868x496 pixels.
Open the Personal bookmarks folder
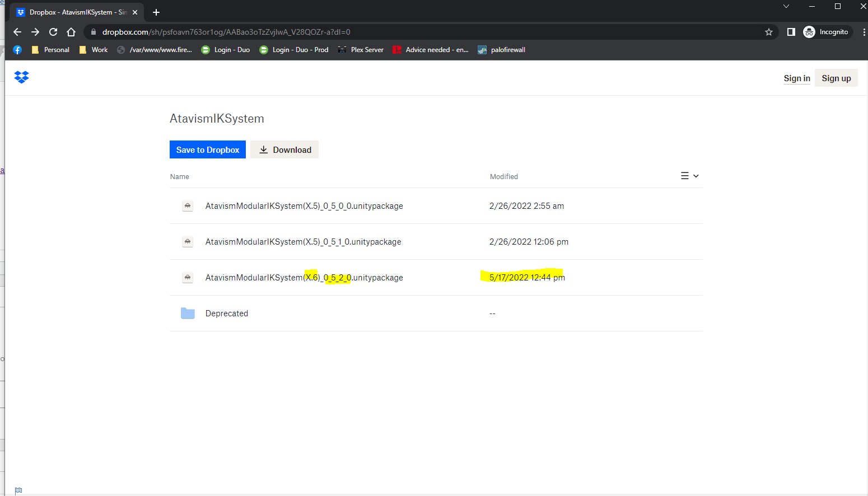[x=51, y=50]
